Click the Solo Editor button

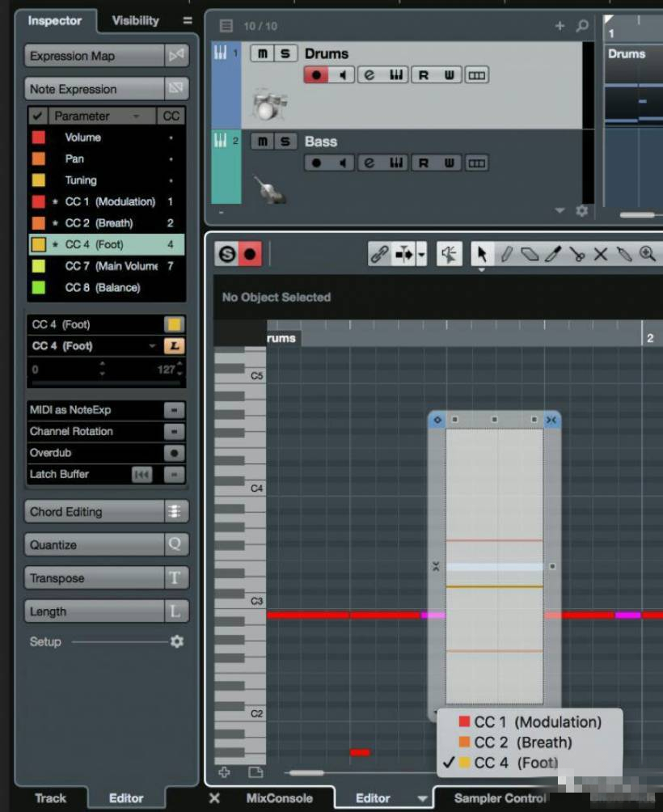pos(227,255)
